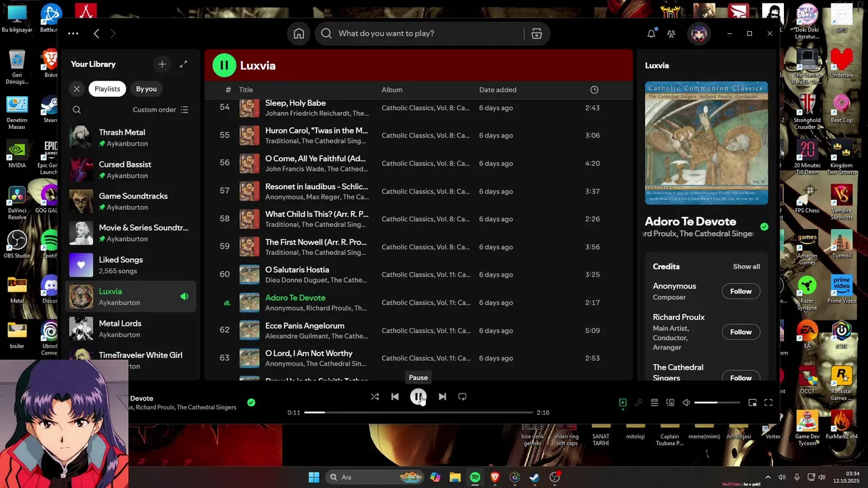This screenshot has height=488, width=868.
Task: Show hidden system tray icons chevron
Action: point(768,477)
